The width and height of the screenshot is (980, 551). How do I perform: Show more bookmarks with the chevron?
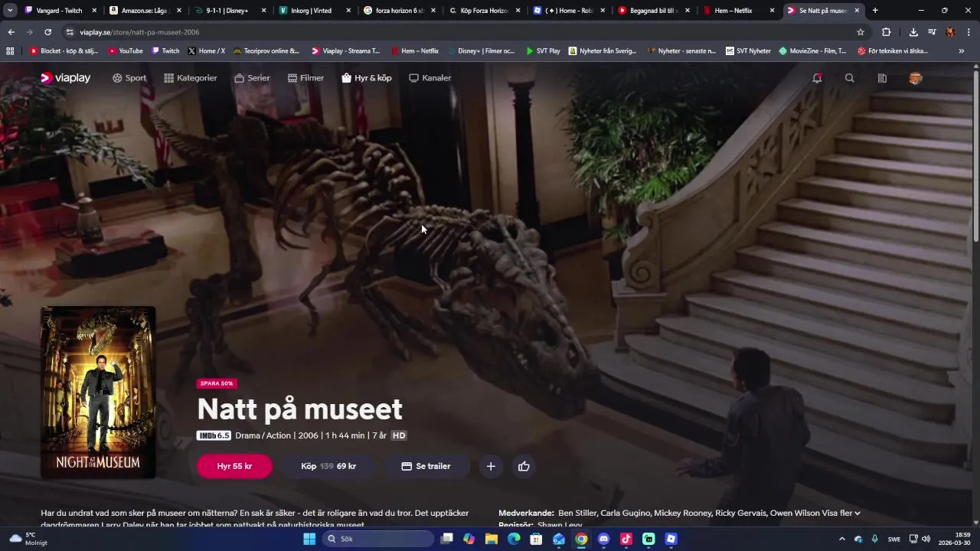(962, 51)
